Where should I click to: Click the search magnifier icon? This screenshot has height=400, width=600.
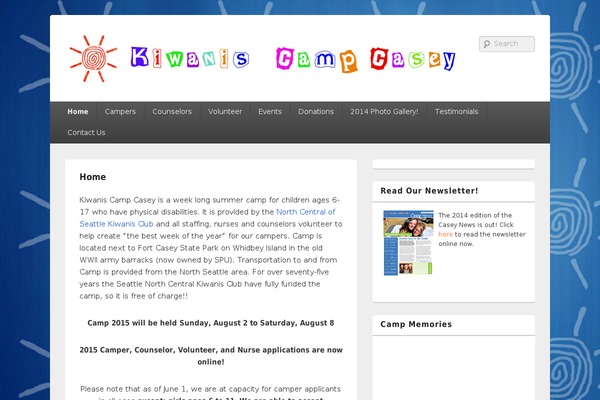pos(486,44)
